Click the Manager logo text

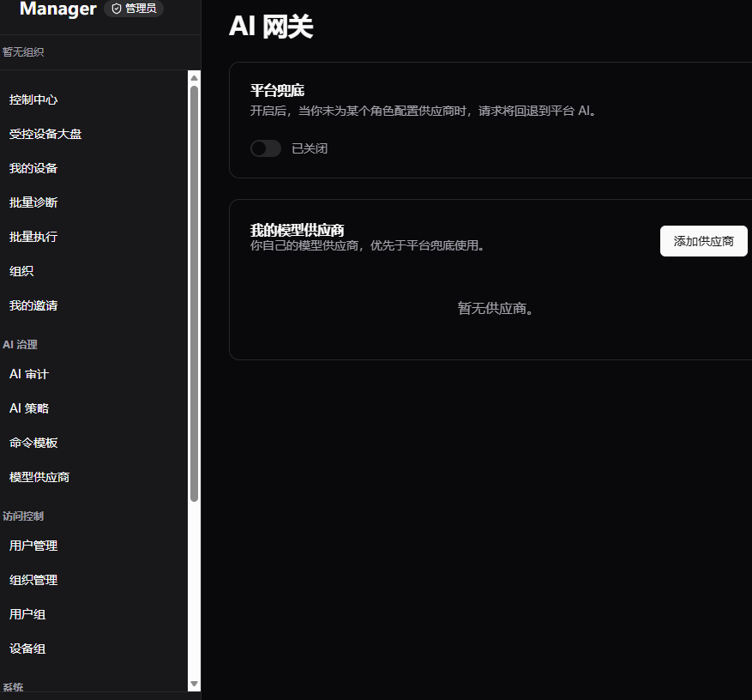58,9
